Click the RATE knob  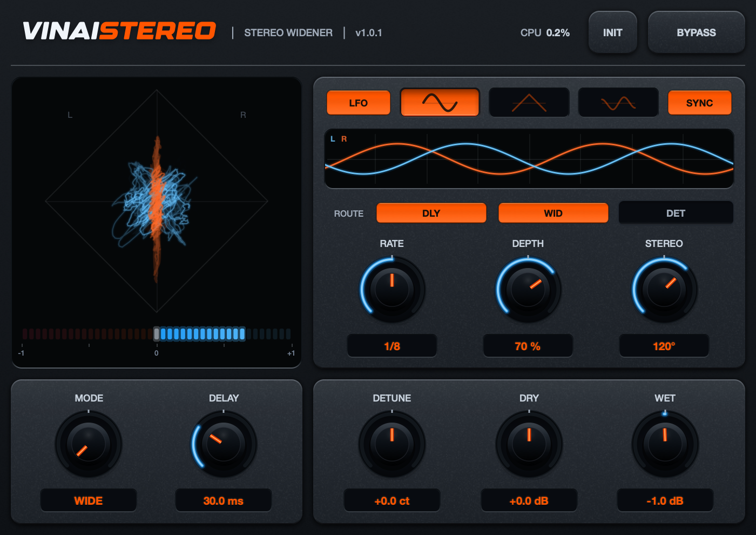pos(392,289)
